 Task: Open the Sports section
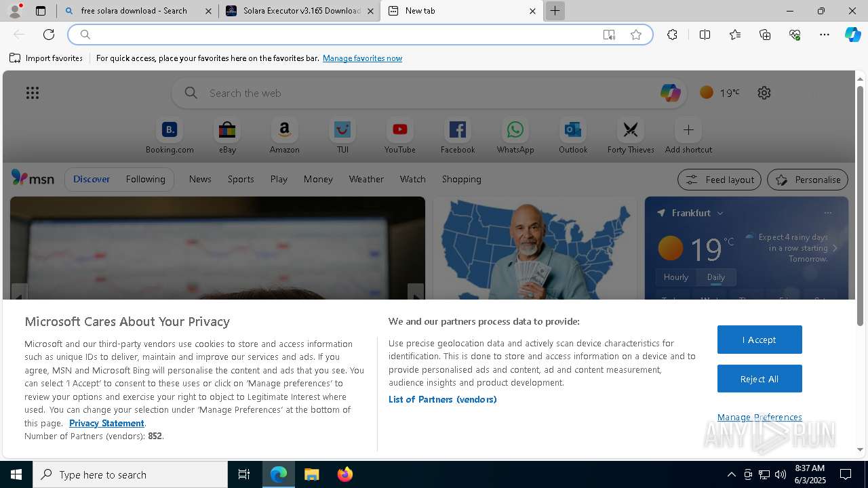pyautogui.click(x=241, y=179)
